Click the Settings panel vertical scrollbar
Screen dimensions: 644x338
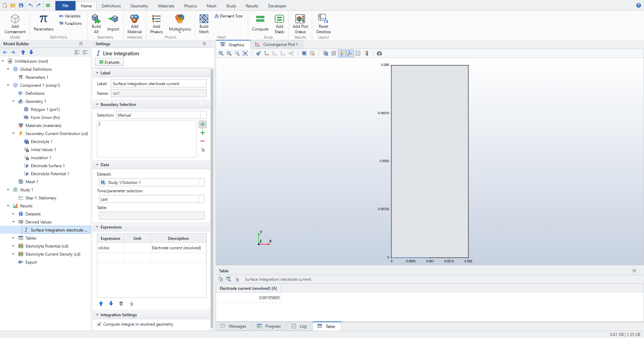(212, 198)
